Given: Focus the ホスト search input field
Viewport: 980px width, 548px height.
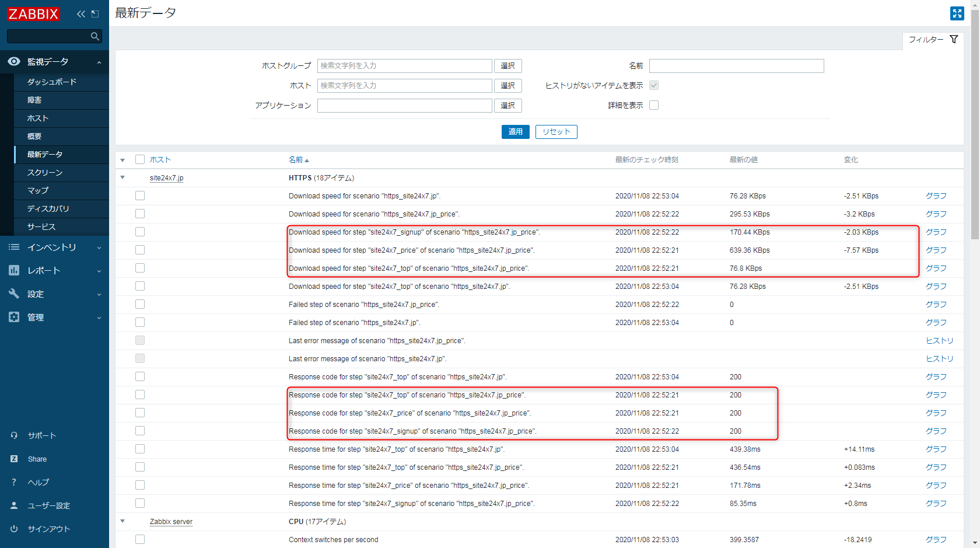Looking at the screenshot, I should (405, 86).
